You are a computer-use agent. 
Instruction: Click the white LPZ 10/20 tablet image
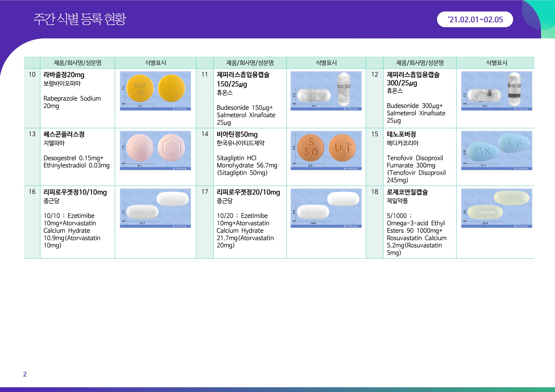pyautogui.click(x=326, y=208)
